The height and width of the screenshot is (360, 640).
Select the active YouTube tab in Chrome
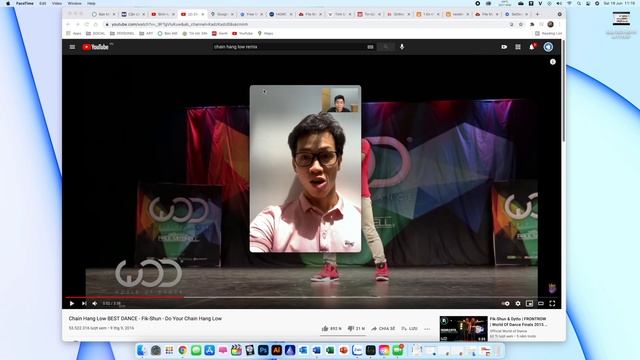point(191,14)
